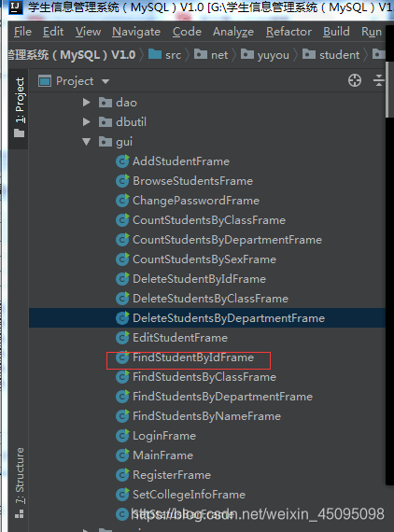The width and height of the screenshot is (394, 532).
Task: Select CountStudentsByClassFrame in the tree
Action: [209, 220]
